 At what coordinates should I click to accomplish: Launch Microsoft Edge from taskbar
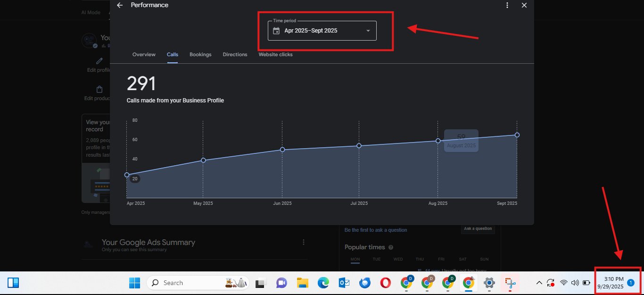point(323,283)
